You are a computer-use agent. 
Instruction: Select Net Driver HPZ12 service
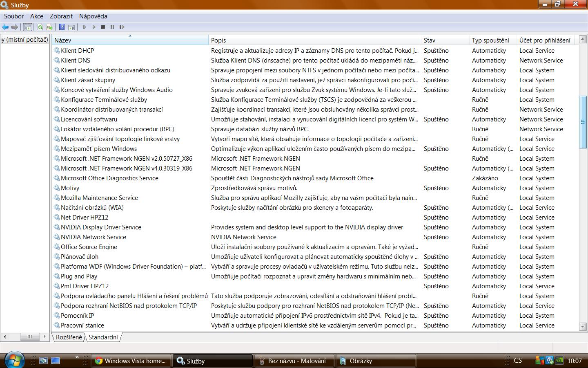[85, 218]
